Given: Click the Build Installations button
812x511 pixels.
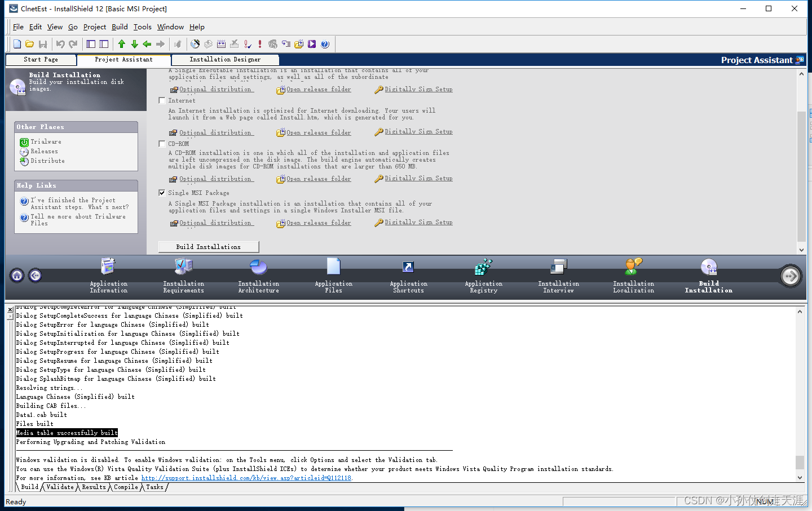Looking at the screenshot, I should 208,246.
